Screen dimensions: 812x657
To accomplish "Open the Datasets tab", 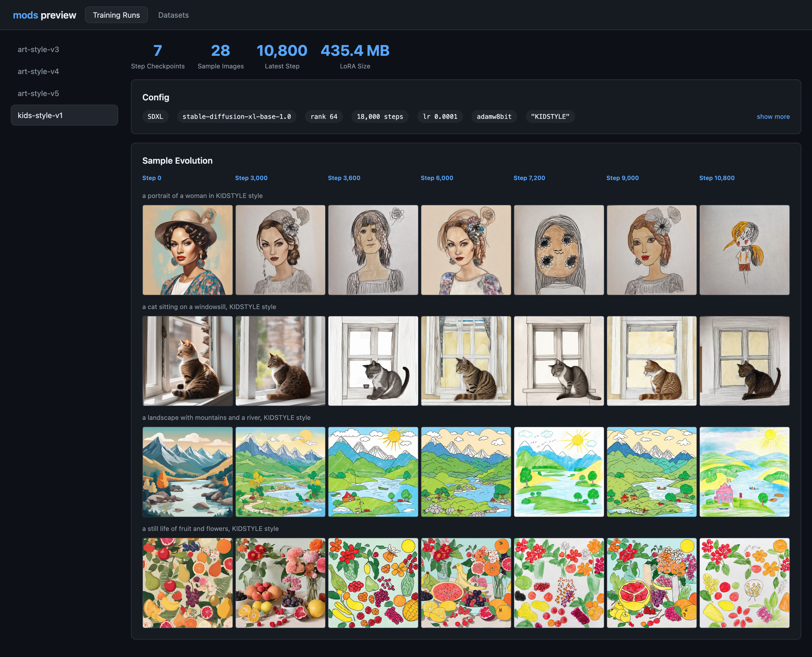I will [173, 15].
